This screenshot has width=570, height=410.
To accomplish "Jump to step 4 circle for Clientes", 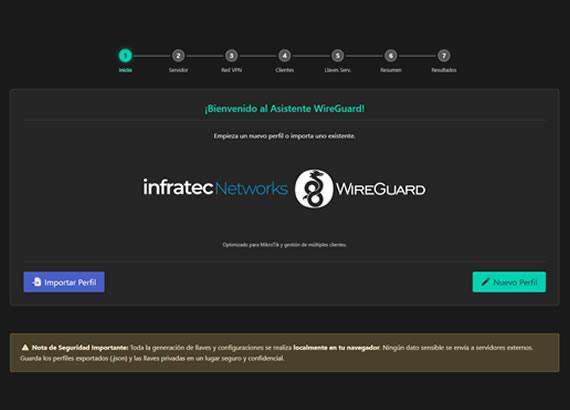I will point(285,56).
